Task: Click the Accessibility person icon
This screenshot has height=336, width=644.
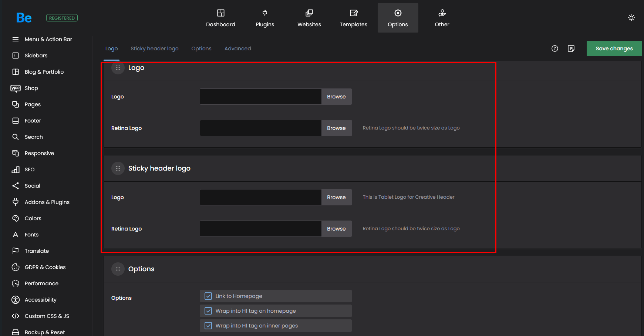Action: tap(16, 300)
